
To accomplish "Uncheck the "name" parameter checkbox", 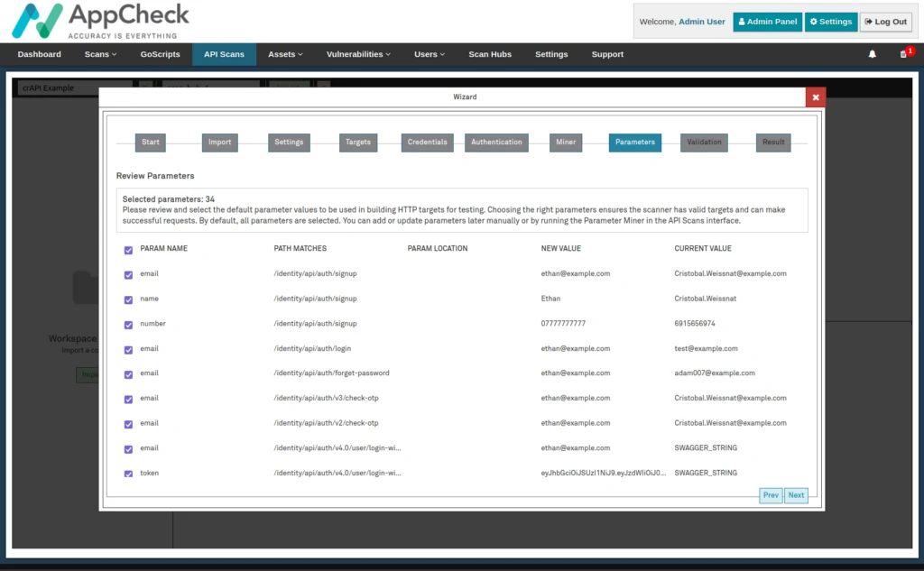I will click(128, 299).
